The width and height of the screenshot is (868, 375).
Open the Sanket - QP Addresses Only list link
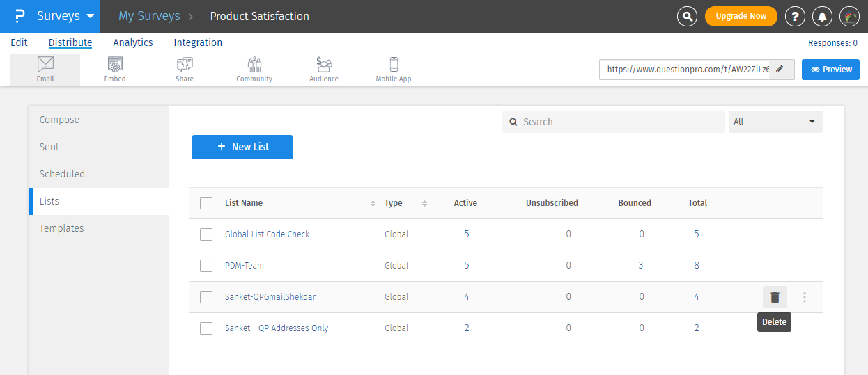click(277, 328)
